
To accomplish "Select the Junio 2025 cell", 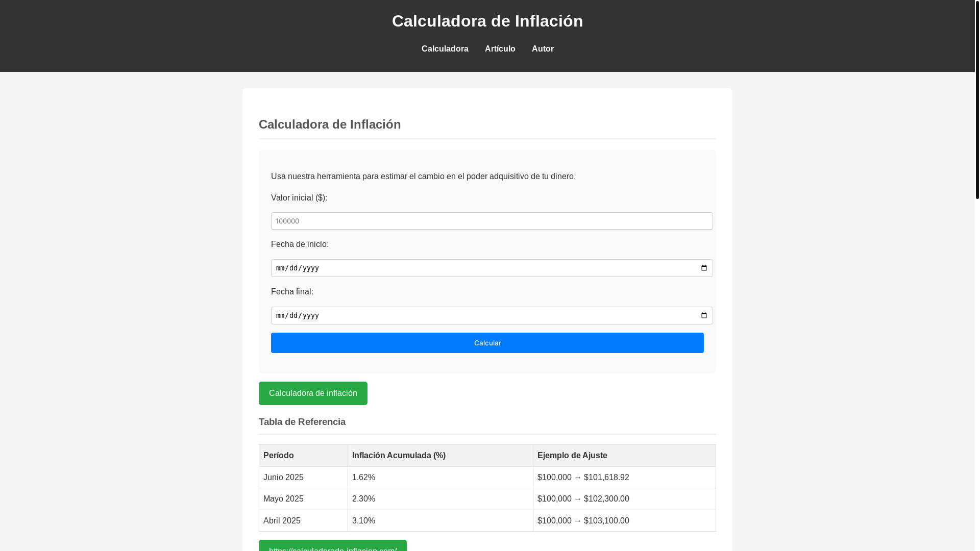I will click(x=303, y=478).
